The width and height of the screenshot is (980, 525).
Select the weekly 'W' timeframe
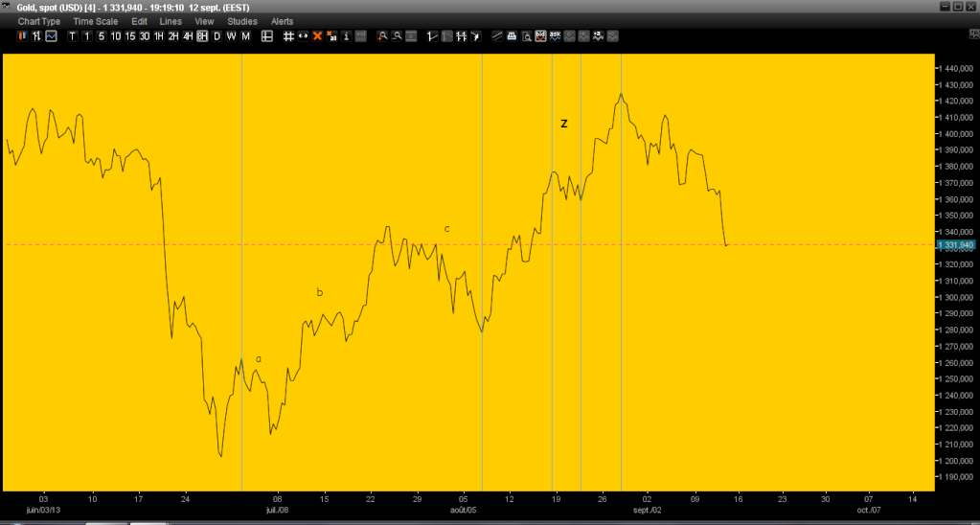click(x=231, y=36)
